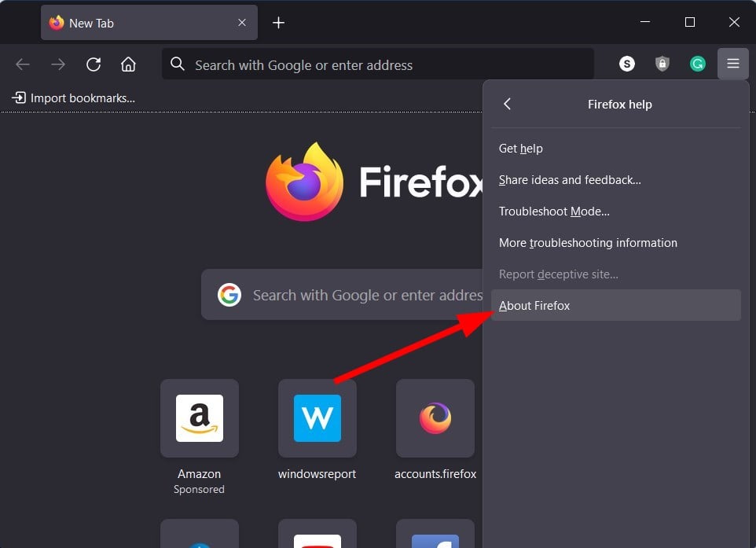Go to the Firefox home page
The width and height of the screenshot is (756, 548).
coord(128,64)
